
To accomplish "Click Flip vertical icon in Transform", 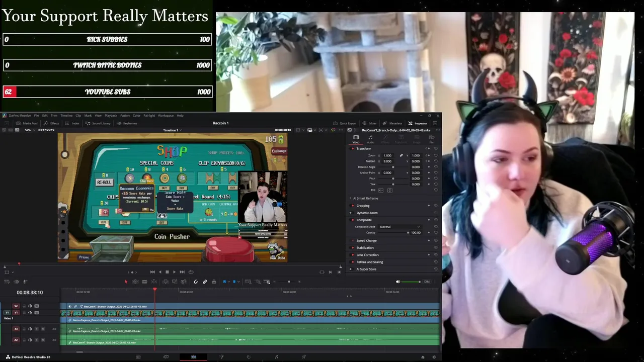I will [390, 190].
